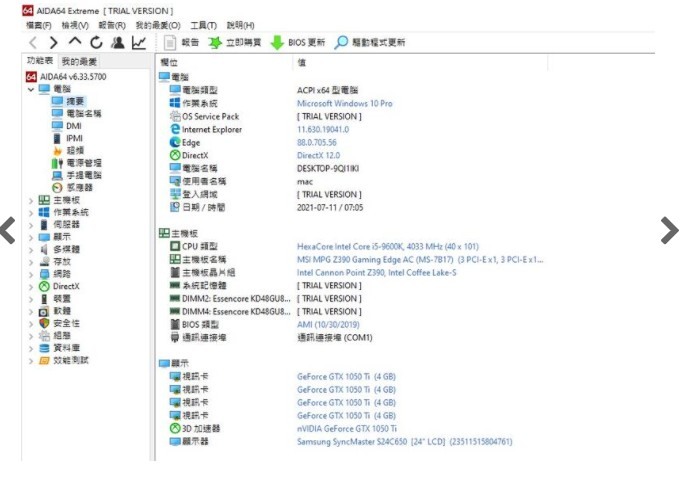Expand the 網路 network tree node

(x=31, y=275)
